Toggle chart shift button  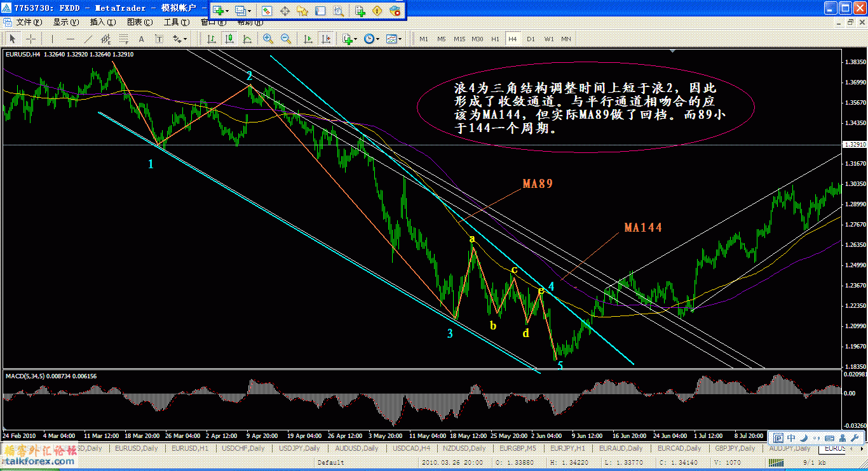click(326, 39)
